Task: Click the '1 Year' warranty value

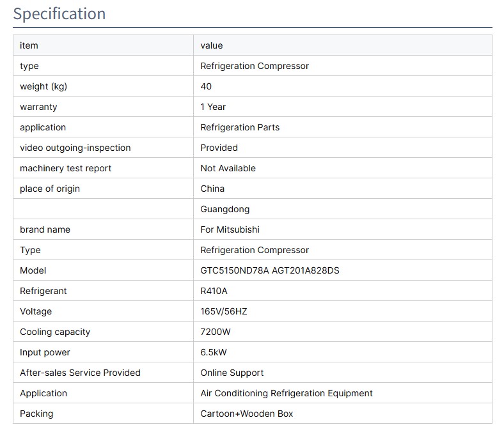Action: (x=213, y=107)
